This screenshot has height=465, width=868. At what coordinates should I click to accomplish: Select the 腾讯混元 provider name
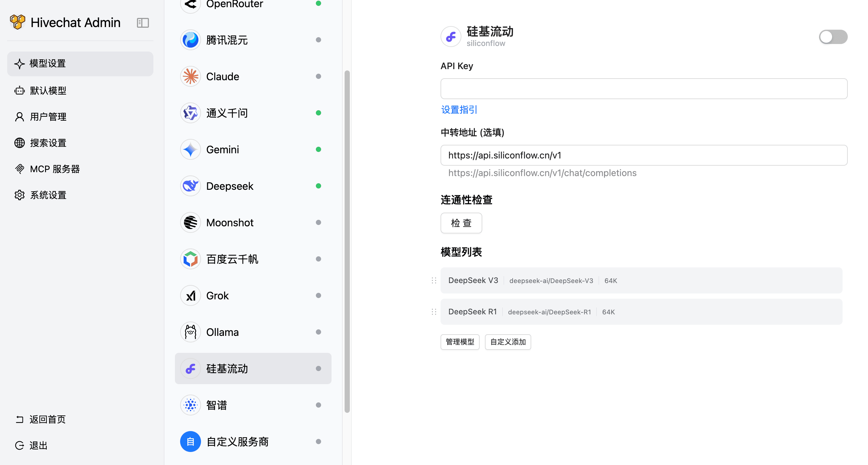pyautogui.click(x=227, y=40)
